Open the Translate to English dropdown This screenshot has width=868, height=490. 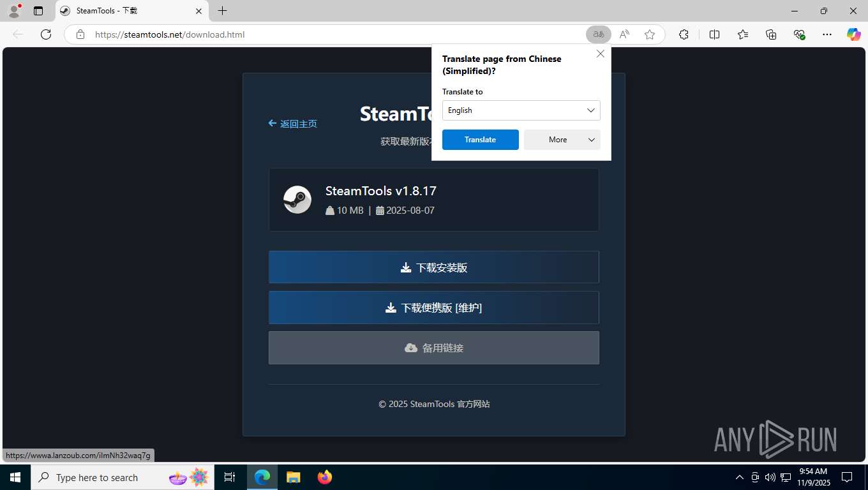521,110
